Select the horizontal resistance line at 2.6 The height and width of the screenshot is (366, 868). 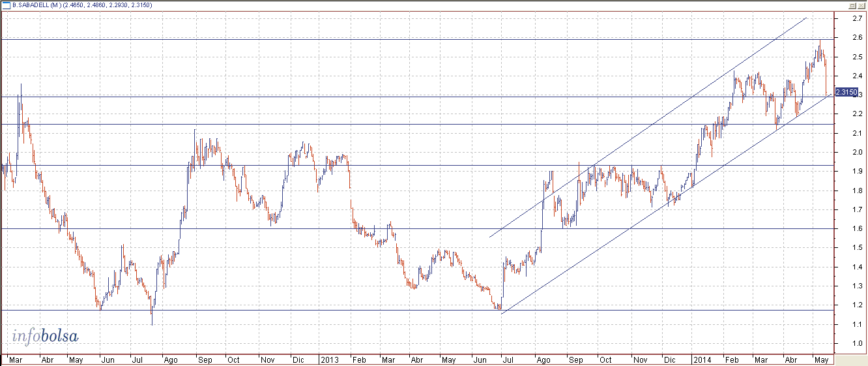tap(417, 40)
